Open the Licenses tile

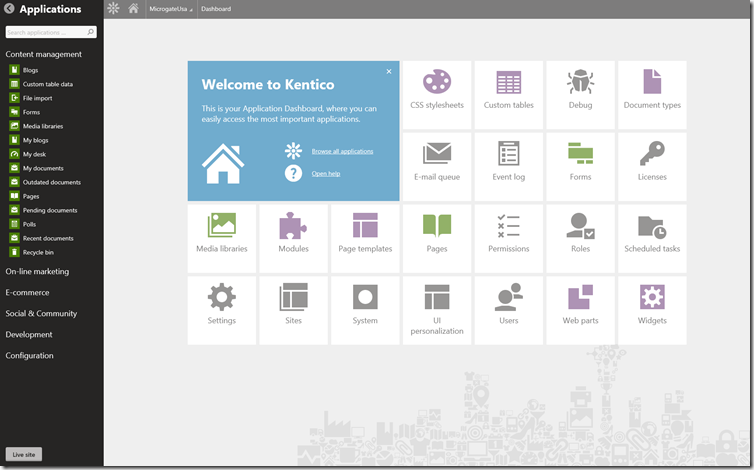coord(652,166)
